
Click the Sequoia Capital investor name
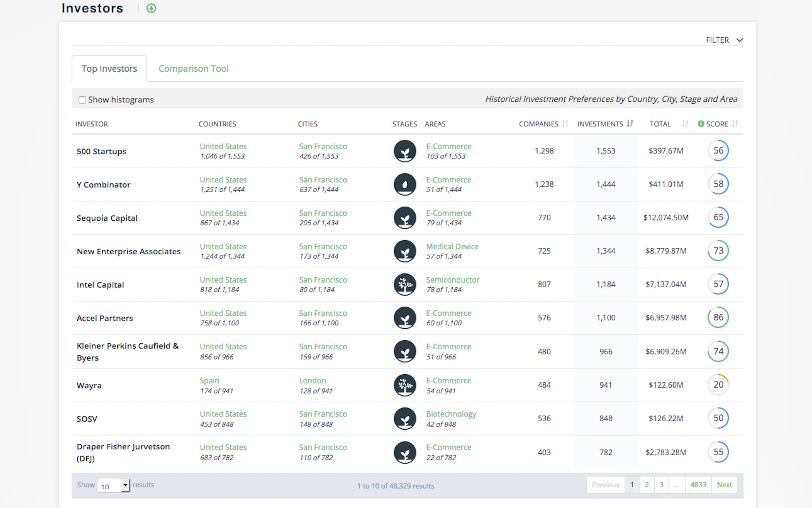[x=107, y=218]
